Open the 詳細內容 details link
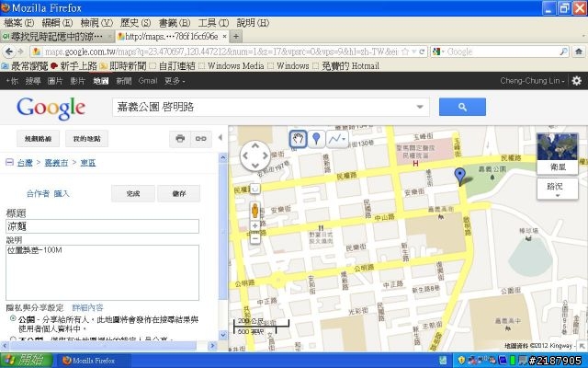This screenshot has height=368, width=588. click(87, 308)
